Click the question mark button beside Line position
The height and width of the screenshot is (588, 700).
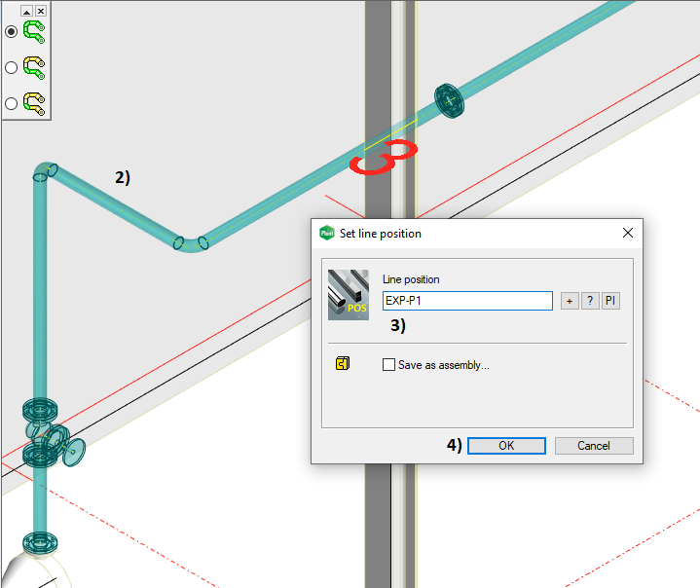(590, 301)
